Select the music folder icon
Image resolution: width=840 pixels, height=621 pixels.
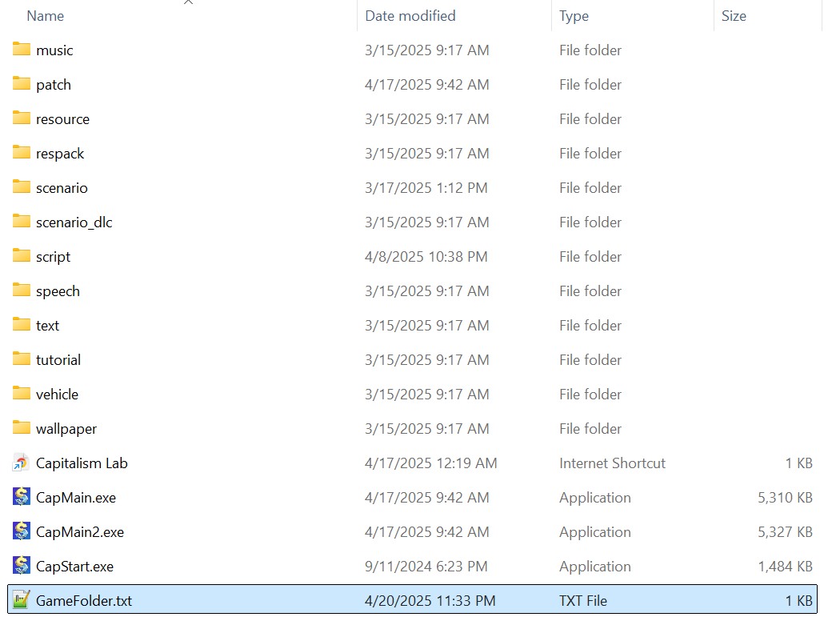point(22,50)
